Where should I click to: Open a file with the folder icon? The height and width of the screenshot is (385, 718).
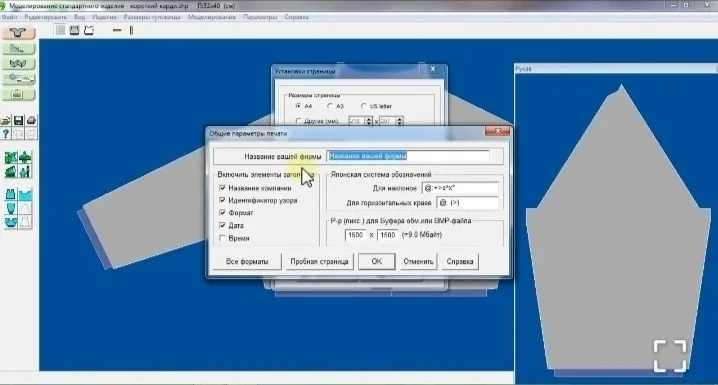click(x=5, y=121)
